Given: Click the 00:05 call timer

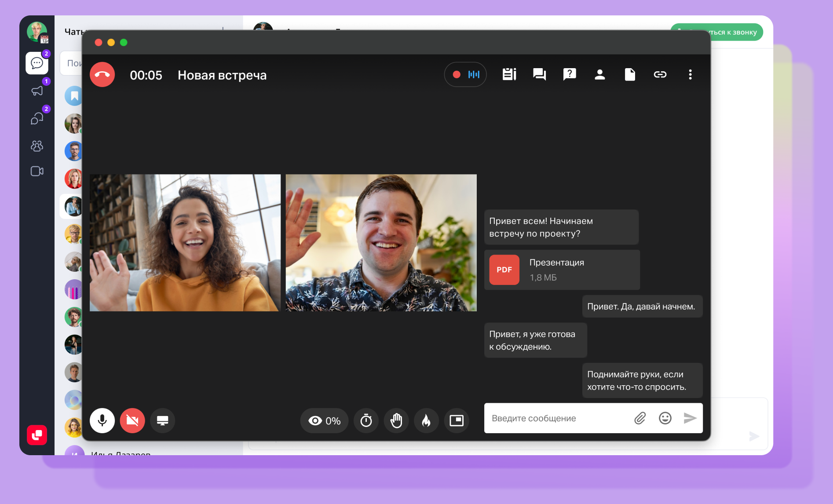Looking at the screenshot, I should click(x=146, y=75).
